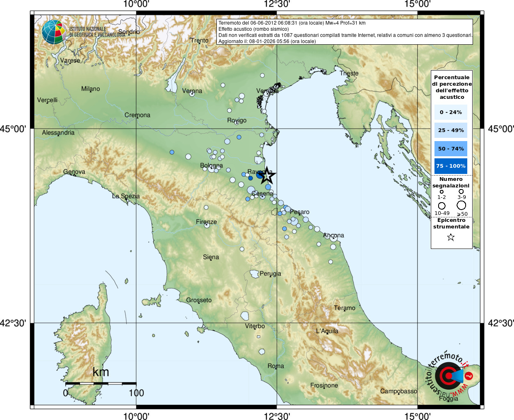The image size is (514, 420).
Task: Click the bottom axis label 15°00'
Action: click(x=418, y=416)
